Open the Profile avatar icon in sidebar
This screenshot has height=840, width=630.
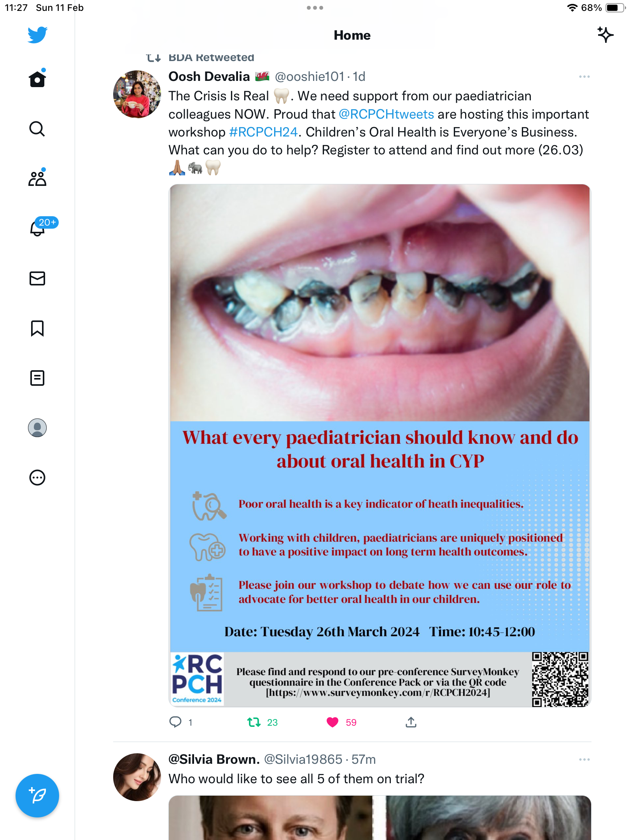tap(37, 428)
